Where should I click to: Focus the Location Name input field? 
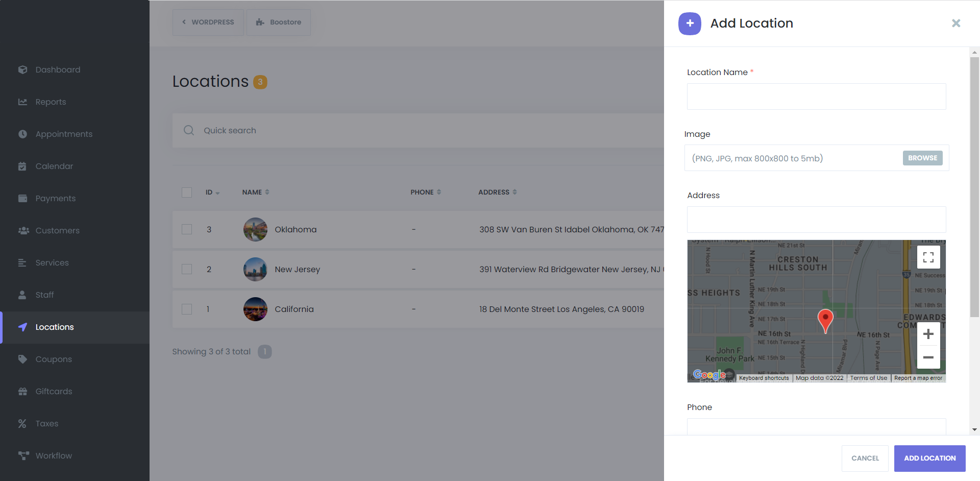pos(816,97)
